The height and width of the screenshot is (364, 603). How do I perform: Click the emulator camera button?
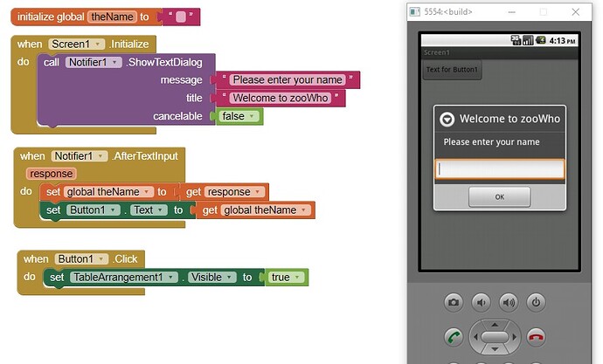pyautogui.click(x=454, y=302)
